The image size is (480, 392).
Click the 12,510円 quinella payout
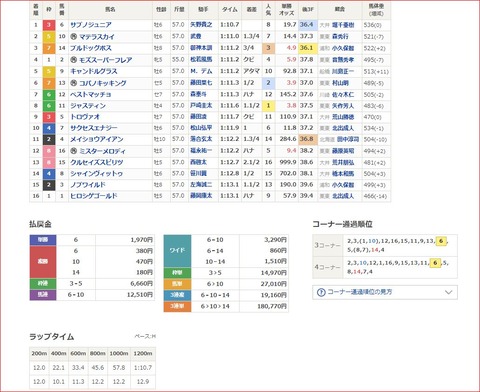tap(140, 295)
